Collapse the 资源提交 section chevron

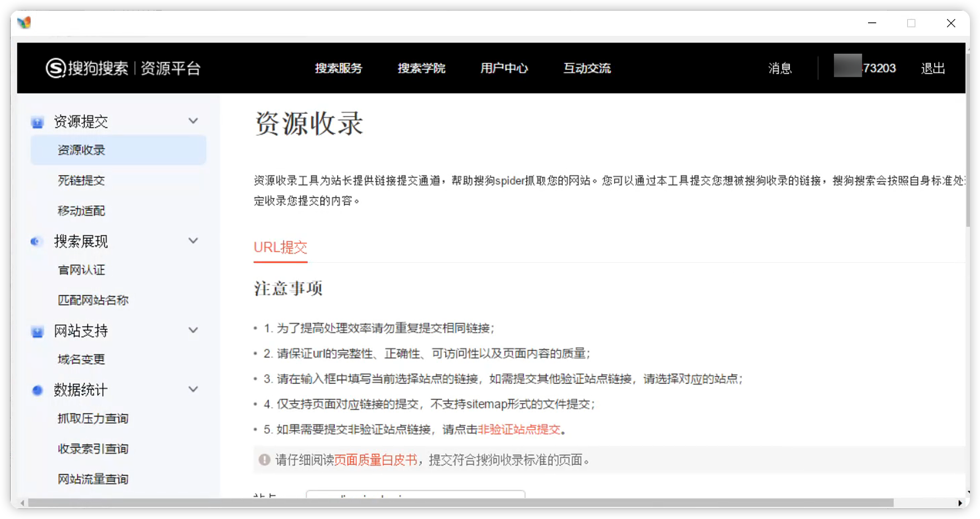coord(193,121)
